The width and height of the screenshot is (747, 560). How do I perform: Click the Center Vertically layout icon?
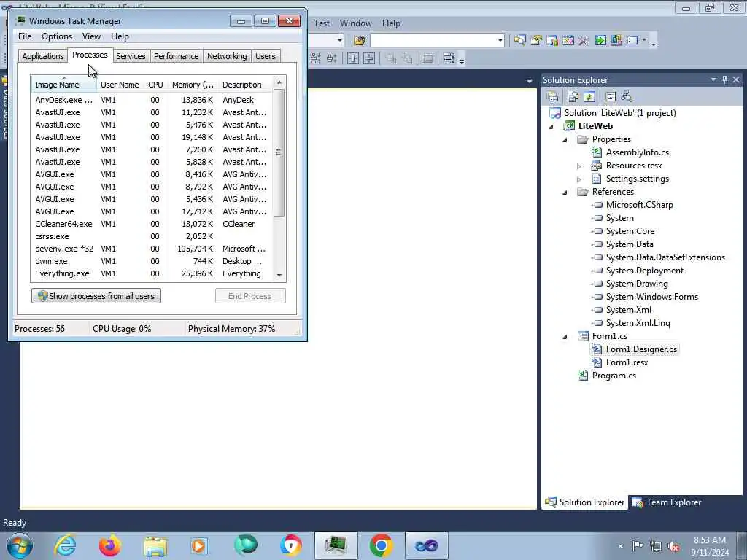coord(369,58)
